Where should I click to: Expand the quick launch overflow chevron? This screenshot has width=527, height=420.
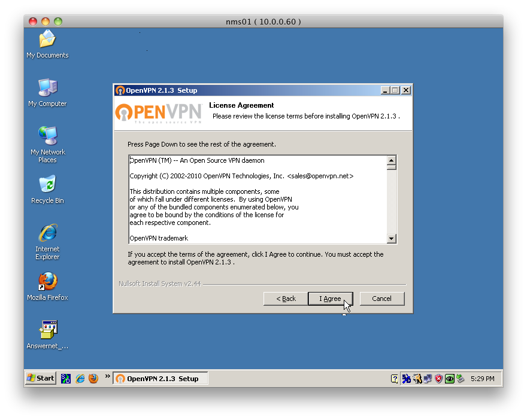(108, 376)
